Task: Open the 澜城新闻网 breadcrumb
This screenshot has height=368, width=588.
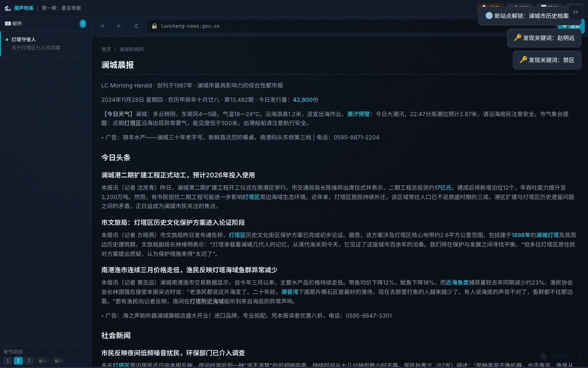Action: click(x=131, y=49)
